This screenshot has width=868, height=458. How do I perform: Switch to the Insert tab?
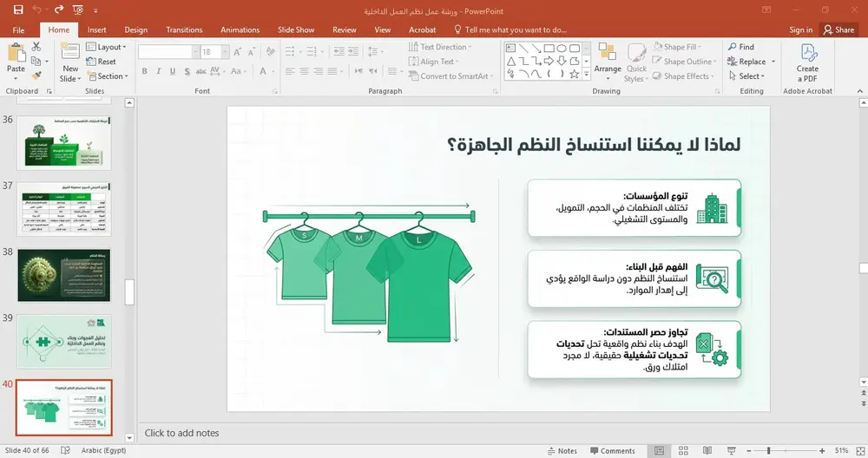(x=97, y=29)
